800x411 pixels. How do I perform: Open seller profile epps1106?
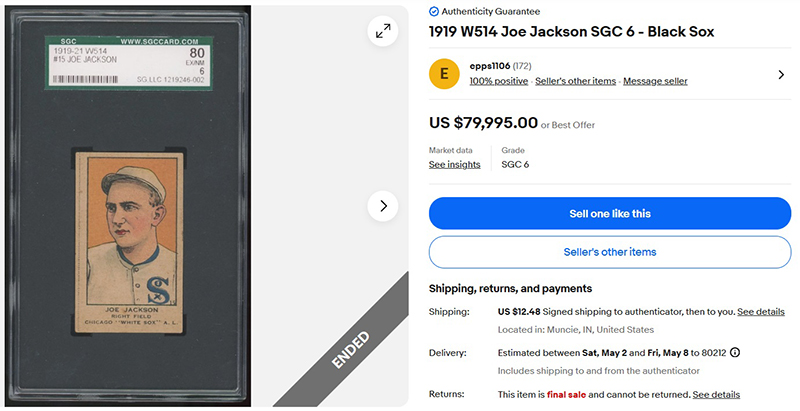tap(492, 66)
